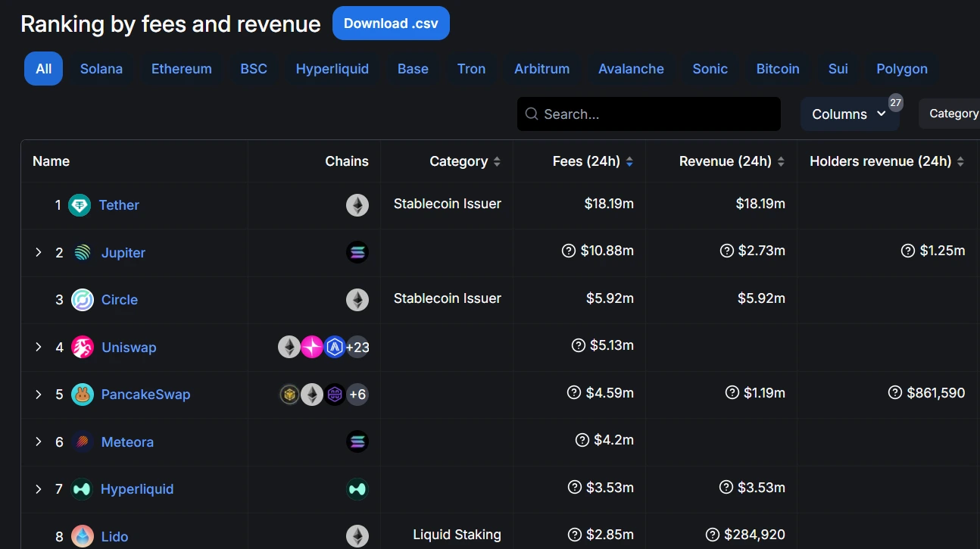
Task: Select the Sonic chain tab
Action: pyautogui.click(x=710, y=69)
